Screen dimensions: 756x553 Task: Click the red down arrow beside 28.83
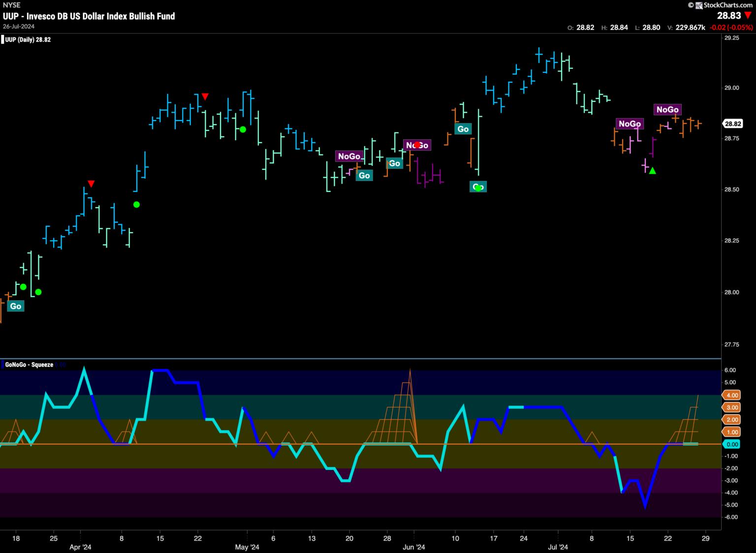pyautogui.click(x=748, y=16)
